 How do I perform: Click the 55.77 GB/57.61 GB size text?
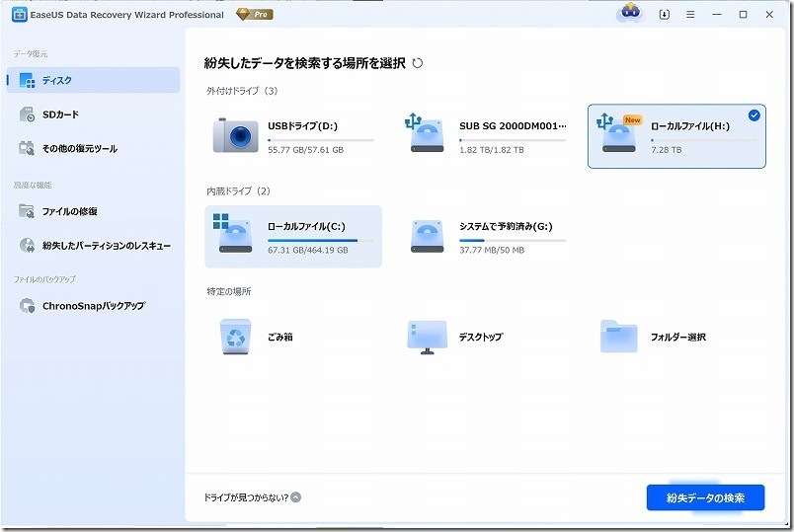(x=306, y=150)
